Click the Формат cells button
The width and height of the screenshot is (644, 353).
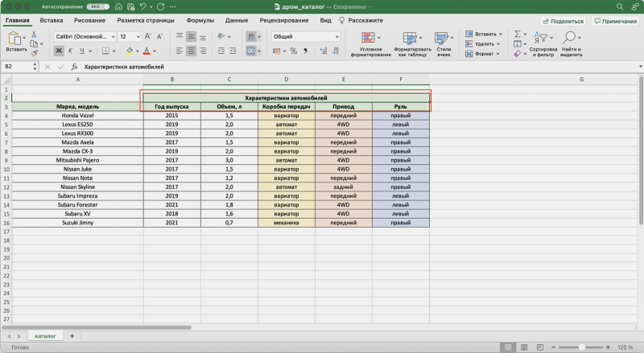point(482,54)
